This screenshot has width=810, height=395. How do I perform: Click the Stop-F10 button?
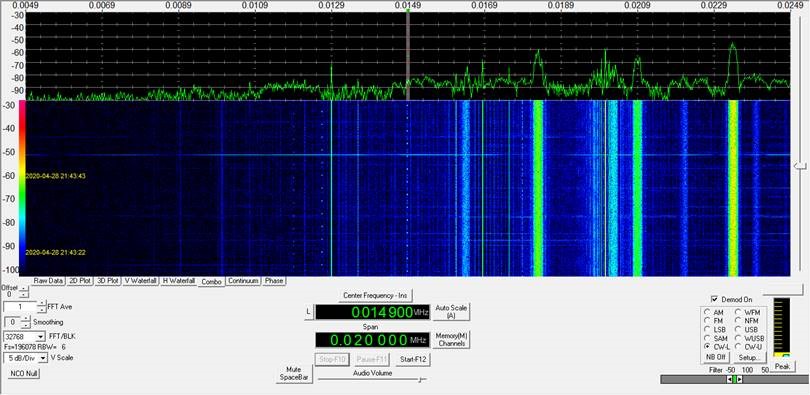[x=332, y=359]
